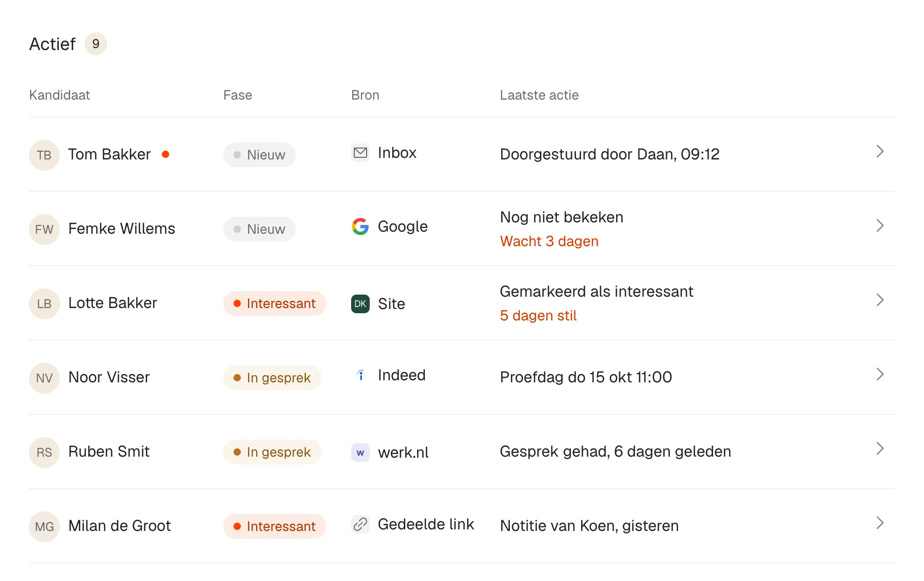Click Milan de Groot's Interessant badge

(275, 526)
